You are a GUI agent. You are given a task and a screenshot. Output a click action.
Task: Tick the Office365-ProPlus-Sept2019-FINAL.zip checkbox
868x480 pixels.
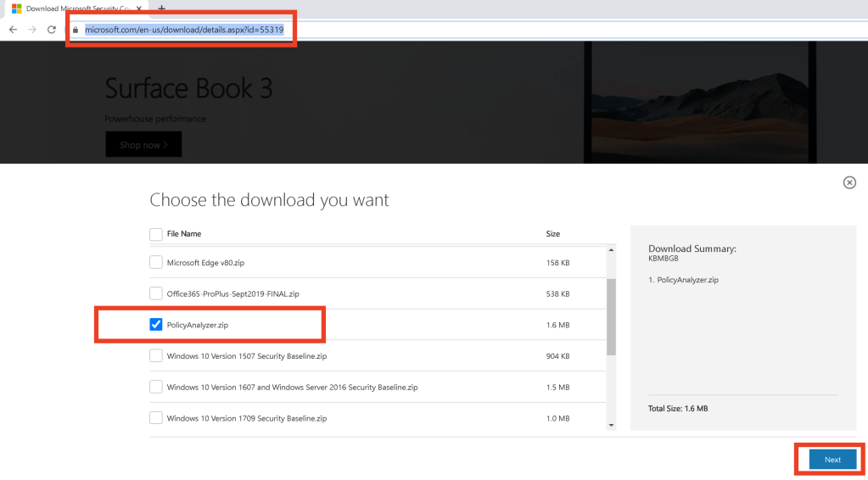point(156,293)
